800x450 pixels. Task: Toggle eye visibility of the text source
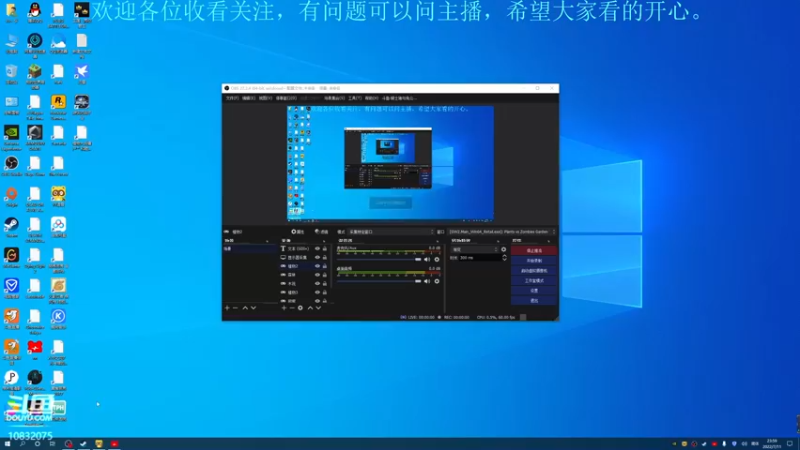[x=317, y=248]
